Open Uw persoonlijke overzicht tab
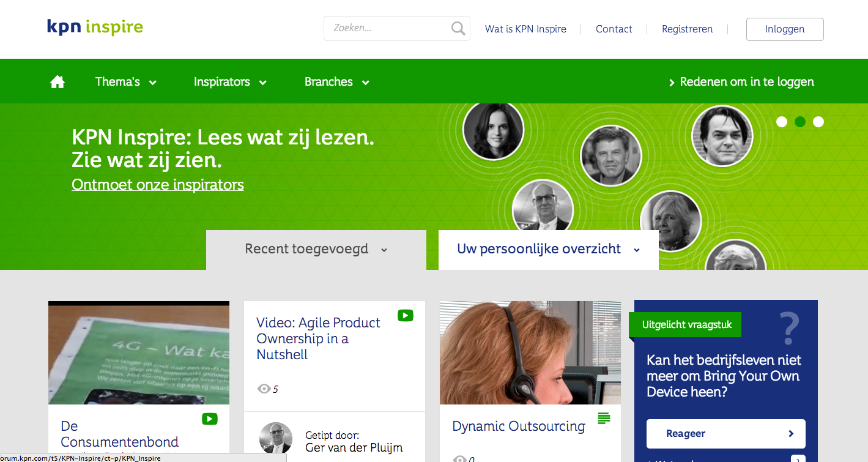This screenshot has width=868, height=462. coord(548,249)
